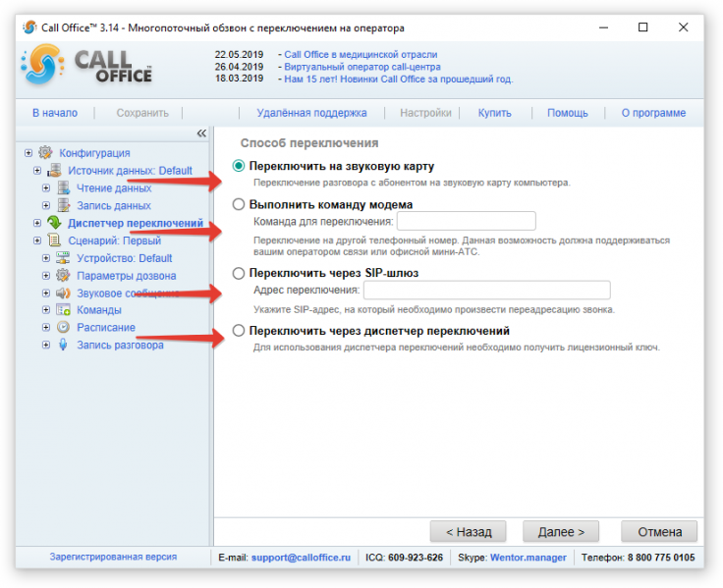Expand the Команды node

click(x=46, y=309)
